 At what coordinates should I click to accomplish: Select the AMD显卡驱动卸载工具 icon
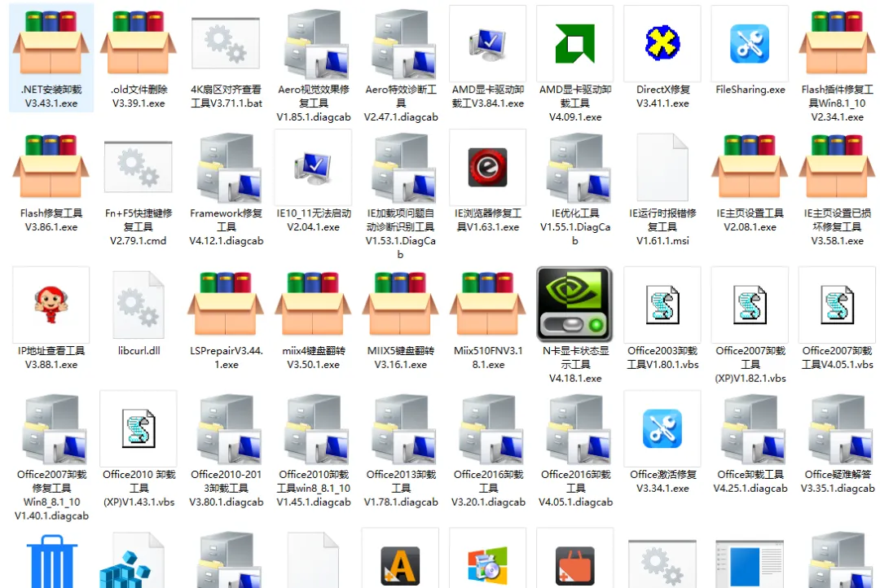[x=575, y=43]
